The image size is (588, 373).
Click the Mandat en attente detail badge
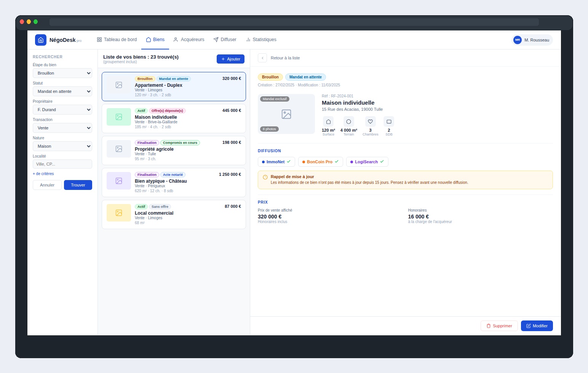tap(305, 77)
